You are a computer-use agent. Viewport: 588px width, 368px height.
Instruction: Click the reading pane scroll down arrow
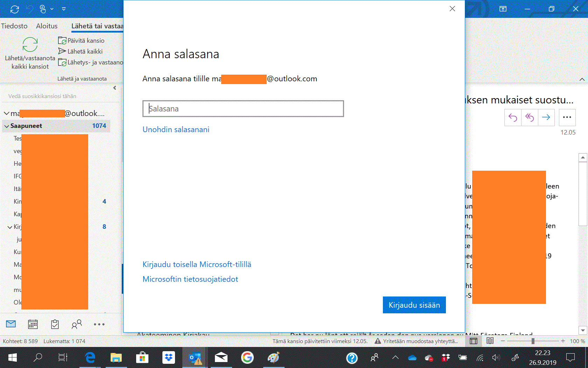click(583, 330)
